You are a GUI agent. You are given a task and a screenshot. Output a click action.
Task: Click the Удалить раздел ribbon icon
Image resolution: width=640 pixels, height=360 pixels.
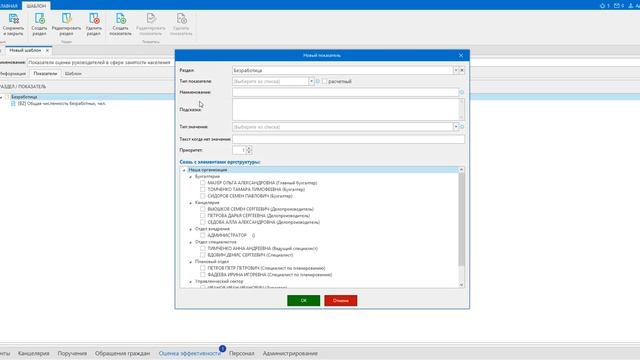pyautogui.click(x=94, y=19)
